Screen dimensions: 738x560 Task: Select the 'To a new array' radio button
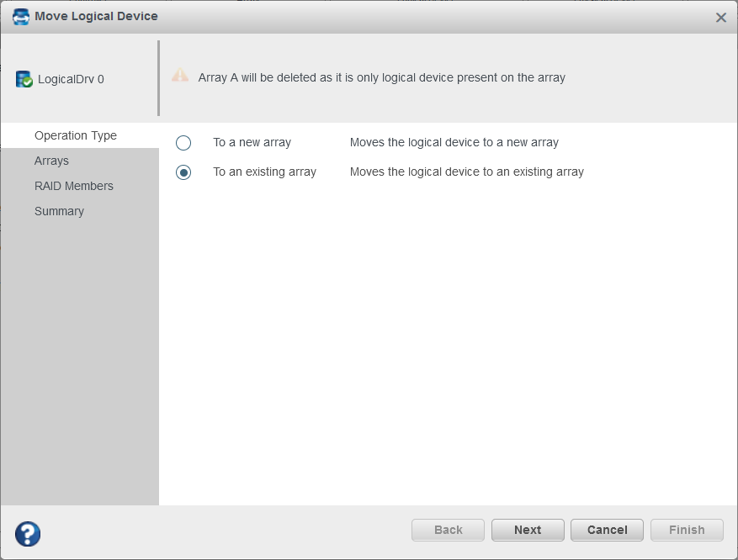coord(183,142)
